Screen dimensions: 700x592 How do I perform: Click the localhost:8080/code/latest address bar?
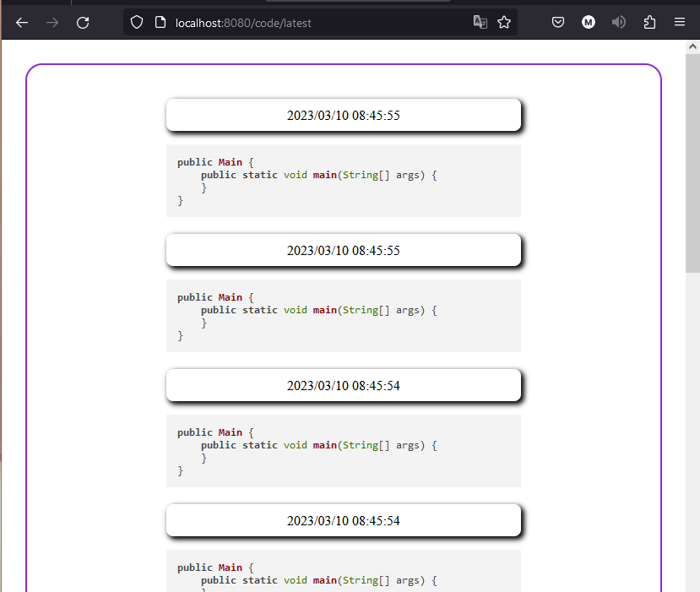tap(319, 23)
